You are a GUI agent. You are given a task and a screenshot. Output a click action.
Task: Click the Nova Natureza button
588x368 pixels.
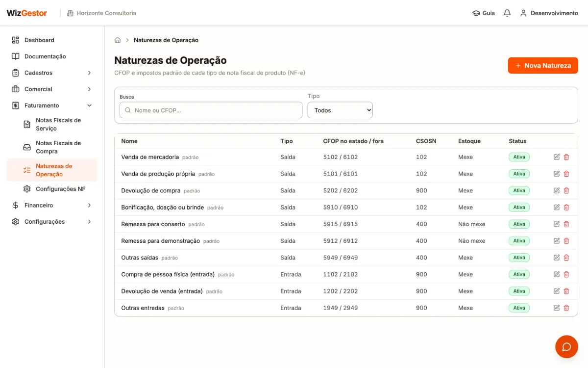[x=543, y=65]
